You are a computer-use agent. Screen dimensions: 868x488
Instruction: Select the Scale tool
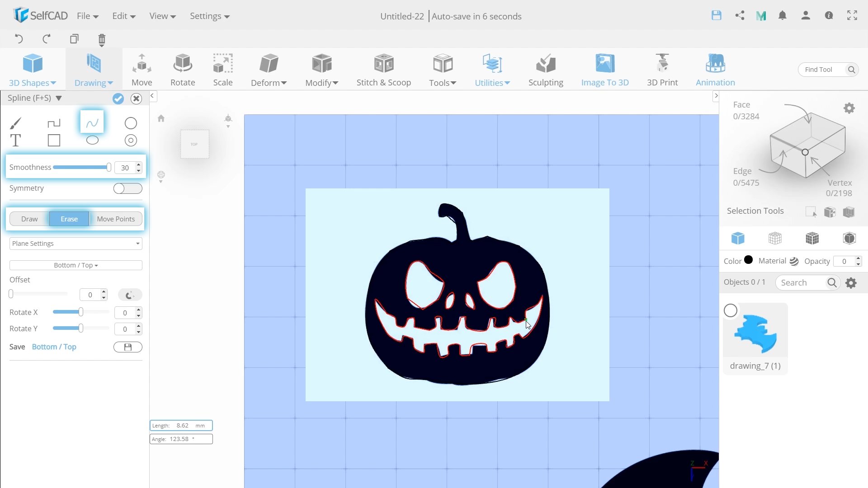(x=223, y=70)
